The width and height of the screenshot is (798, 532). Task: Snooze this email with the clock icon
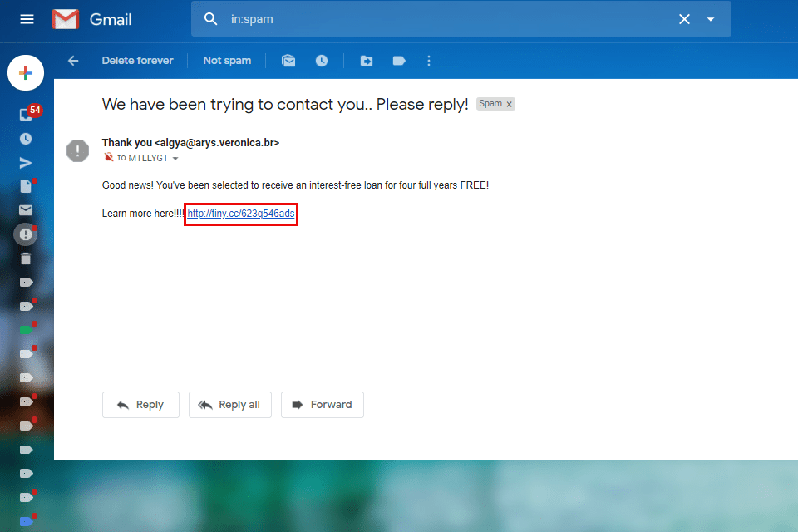(x=323, y=60)
